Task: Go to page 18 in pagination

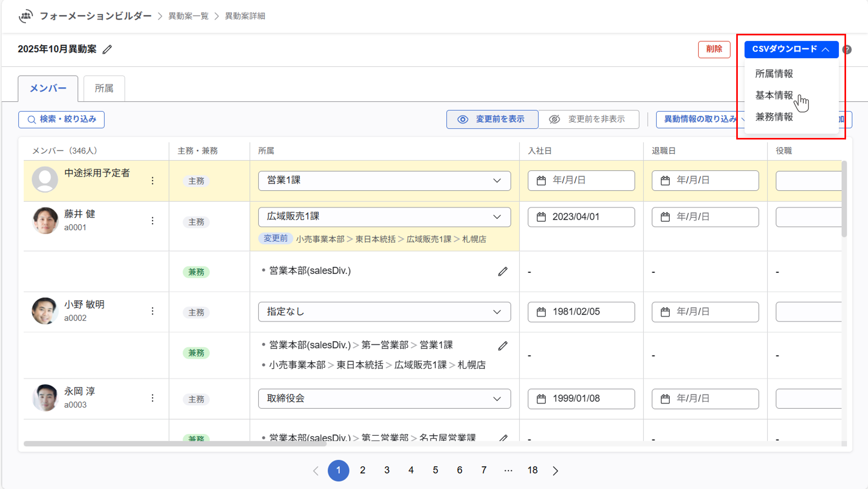Action: tap(532, 470)
